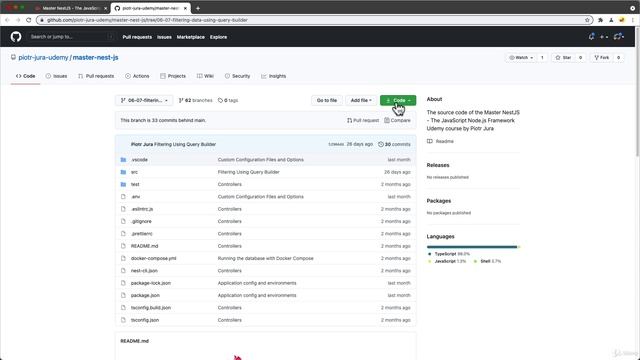
Task: Open the .prettierrc file
Action: coord(142,234)
